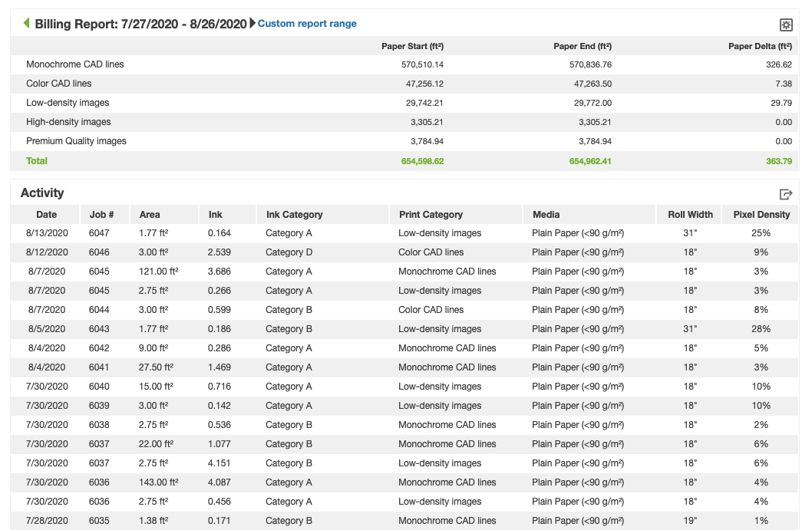Sort by Pixel Density column header
812x530 pixels.
click(x=761, y=215)
